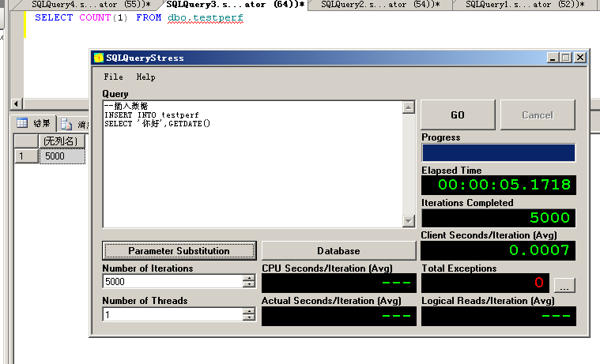Screen dimensions: 600x364
Task: Click dbo.testperf in the SQL editor
Action: [205, 17]
